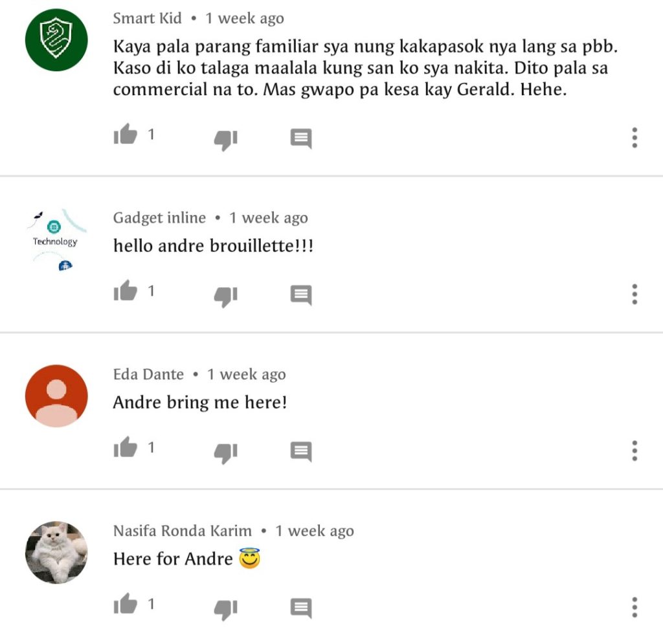Like Nasifa Ronda Karim's comment
Image resolution: width=663 pixels, height=644 pixels.
click(x=126, y=604)
